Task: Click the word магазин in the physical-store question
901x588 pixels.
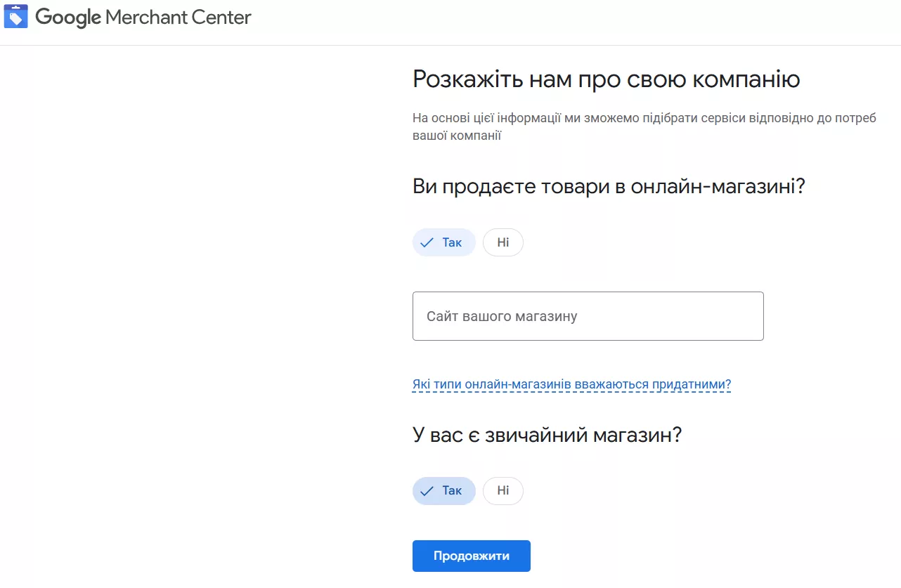Action: (x=632, y=435)
